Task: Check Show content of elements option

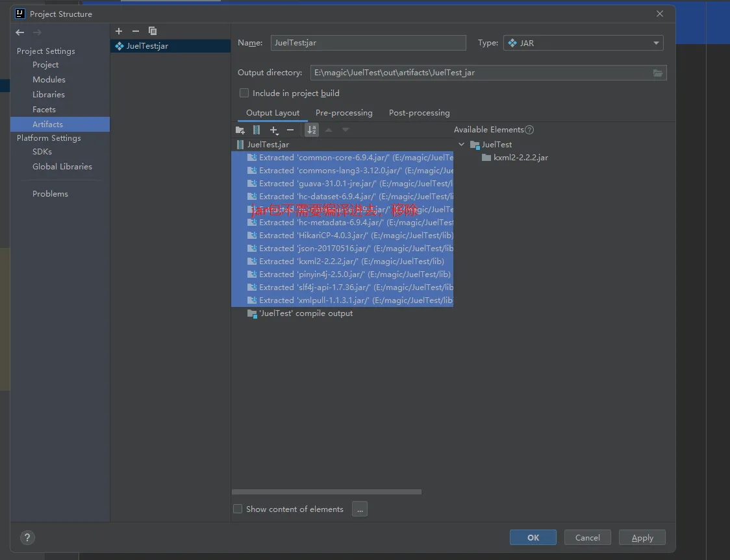Action: (238, 509)
